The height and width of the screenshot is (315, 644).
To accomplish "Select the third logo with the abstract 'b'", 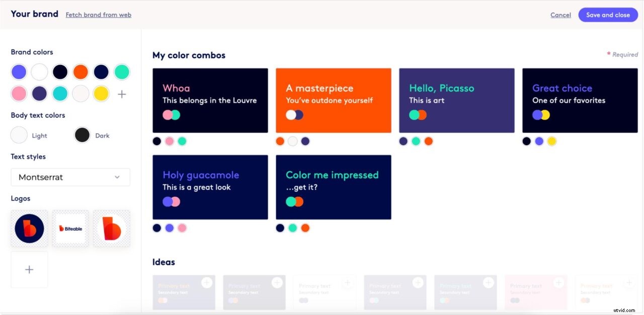I will [x=112, y=228].
